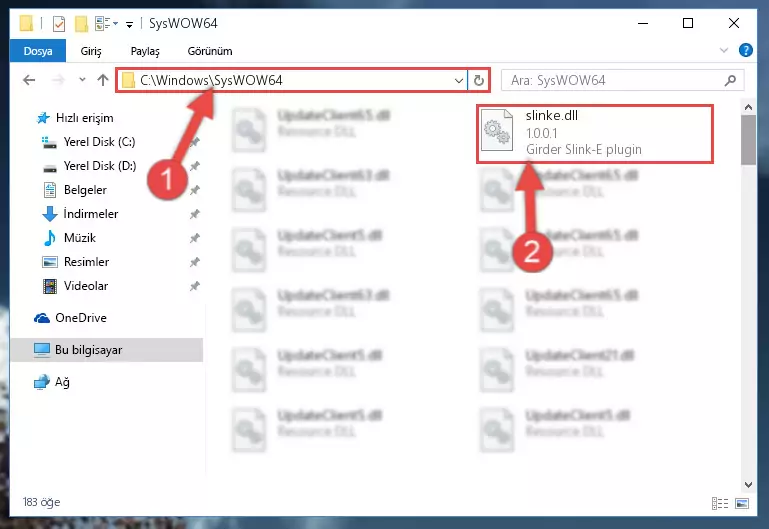Select the slinke.dll file
Viewport: 769px width, 529px height.
point(594,133)
